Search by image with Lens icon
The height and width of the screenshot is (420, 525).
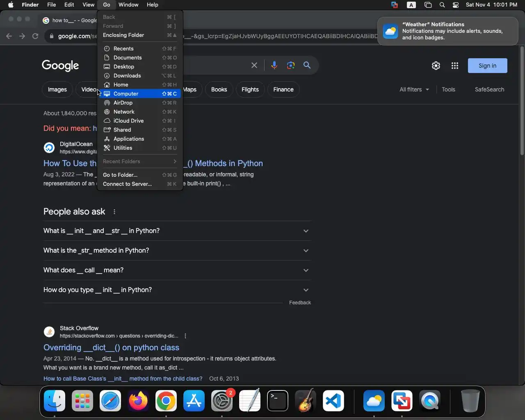click(x=291, y=65)
